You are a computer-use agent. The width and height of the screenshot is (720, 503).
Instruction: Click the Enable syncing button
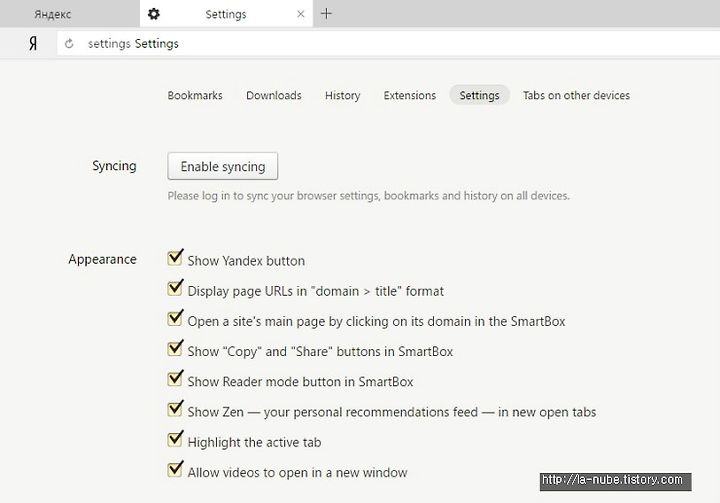pyautogui.click(x=223, y=166)
